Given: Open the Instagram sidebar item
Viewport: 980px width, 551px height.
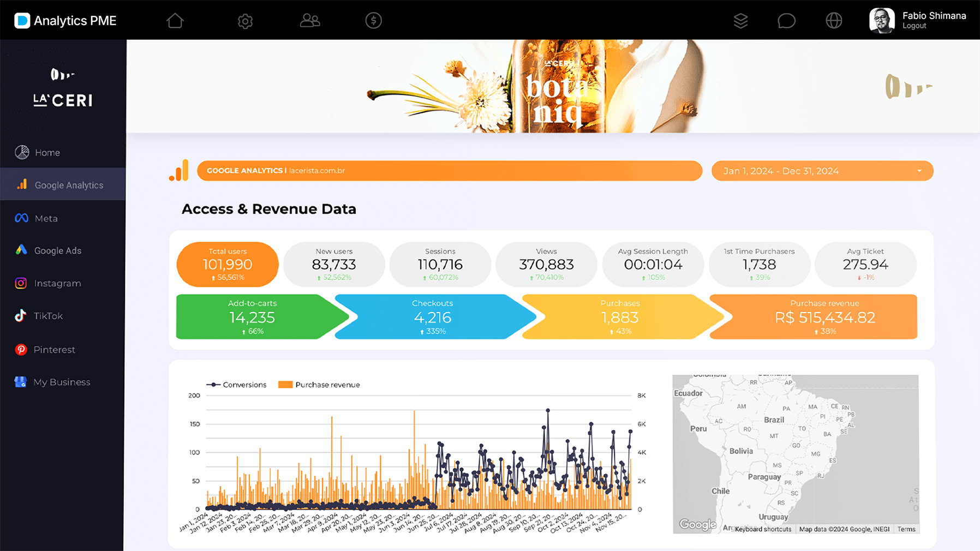Looking at the screenshot, I should coord(57,283).
